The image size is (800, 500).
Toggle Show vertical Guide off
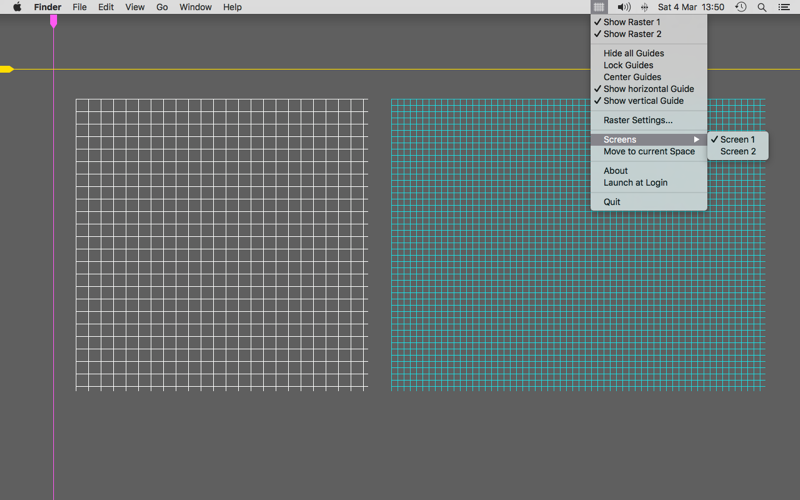(649, 101)
